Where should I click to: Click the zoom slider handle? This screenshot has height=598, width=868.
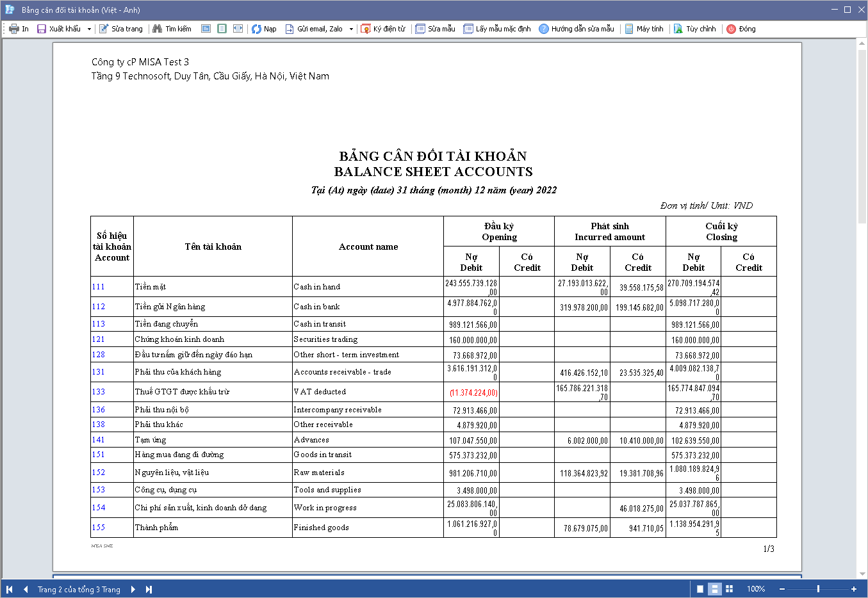click(818, 589)
